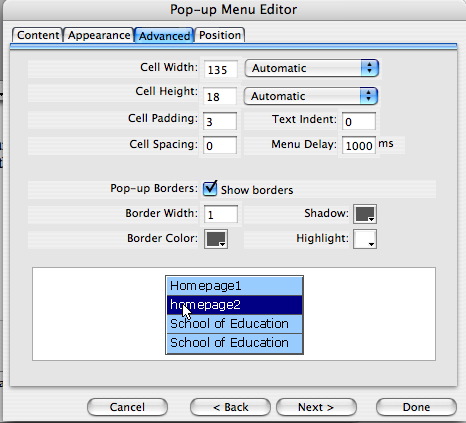This screenshot has height=423, width=466.
Task: Go back with the Back button
Action: (230, 407)
